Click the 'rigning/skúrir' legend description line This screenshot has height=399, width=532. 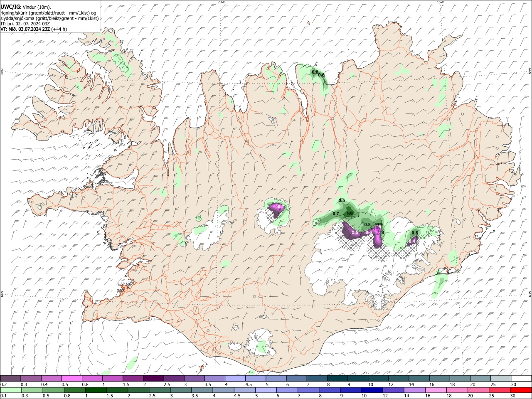pyautogui.click(x=49, y=13)
